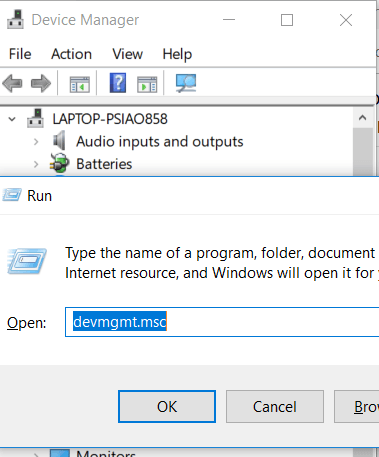
Task: Go back with the toolbar Back arrow
Action: pos(12,83)
